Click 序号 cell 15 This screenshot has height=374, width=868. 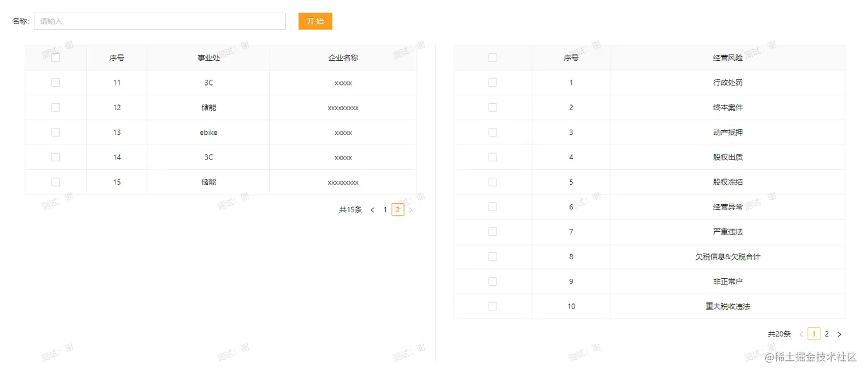(117, 182)
